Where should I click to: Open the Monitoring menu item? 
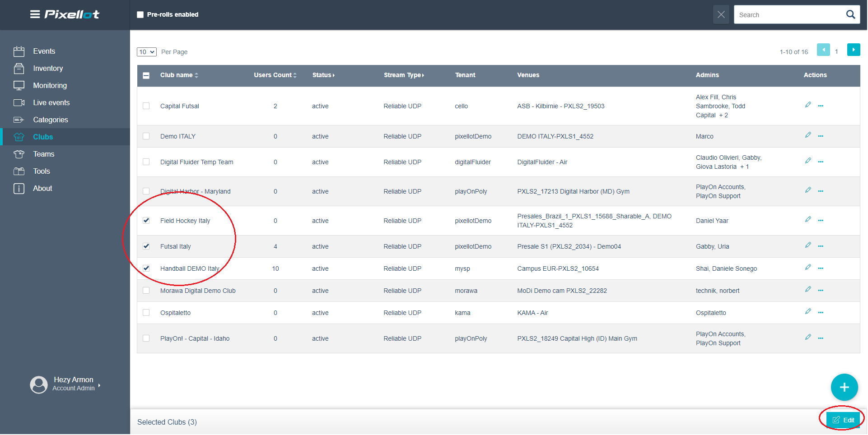pyautogui.click(x=50, y=86)
